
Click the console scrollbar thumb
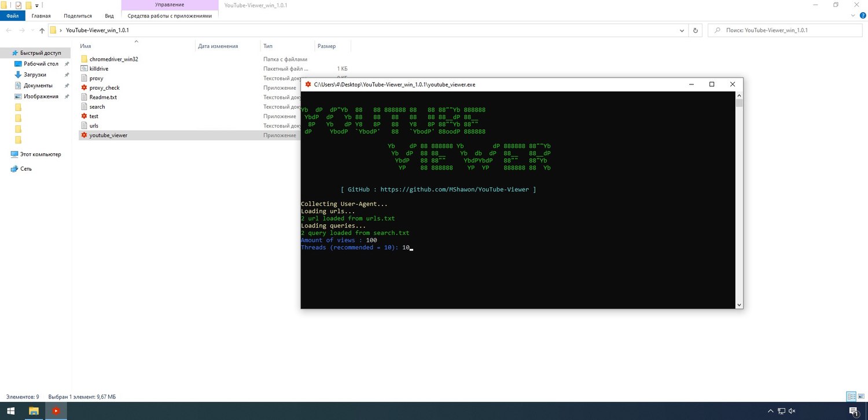coord(739,103)
